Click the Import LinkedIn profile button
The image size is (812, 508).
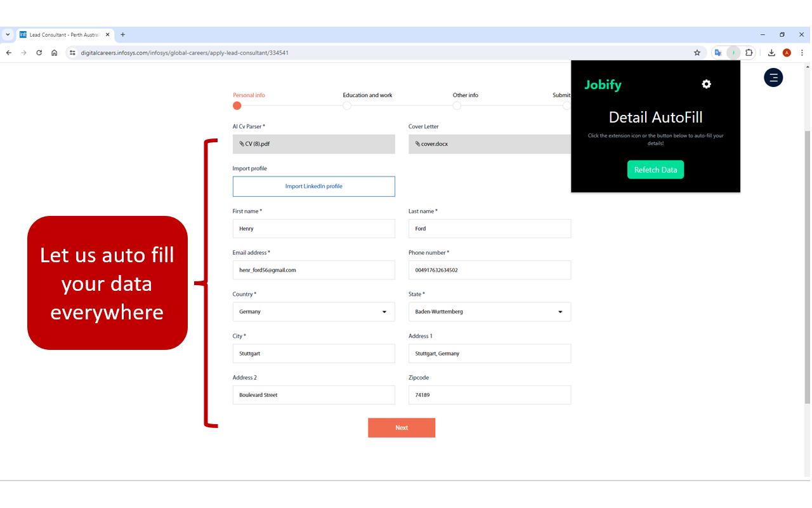coord(313,186)
